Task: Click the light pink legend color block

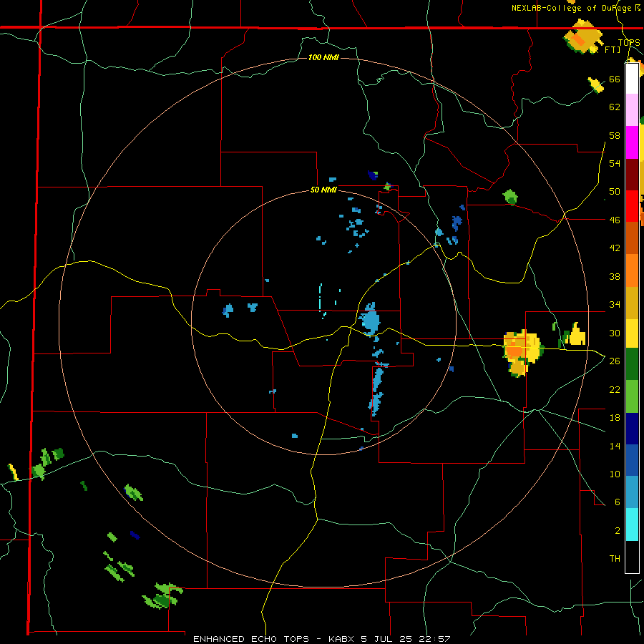Action: 632,110
